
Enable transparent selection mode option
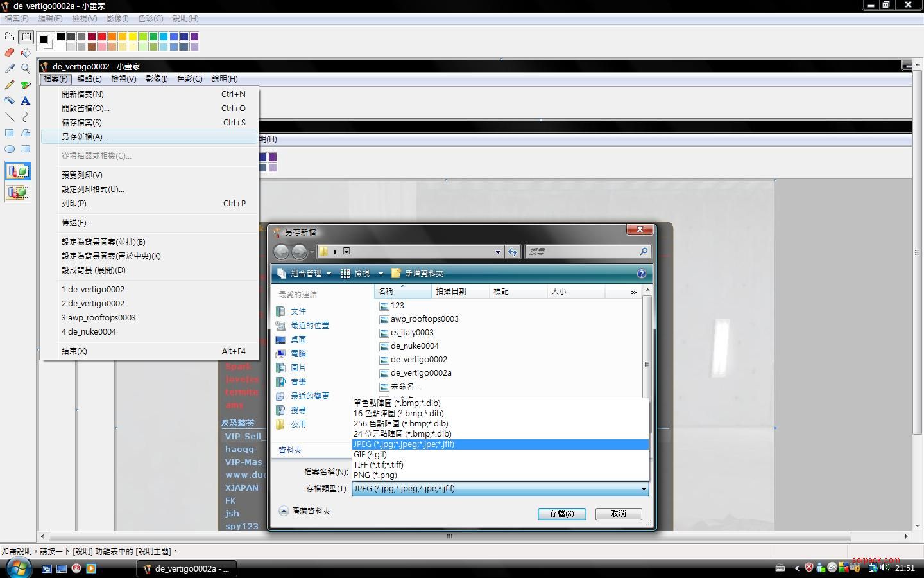[x=18, y=192]
